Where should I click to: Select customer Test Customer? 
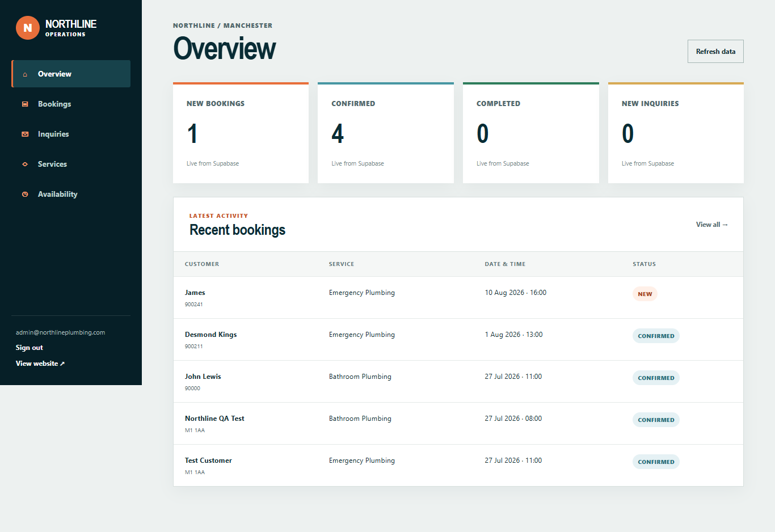pyautogui.click(x=208, y=461)
